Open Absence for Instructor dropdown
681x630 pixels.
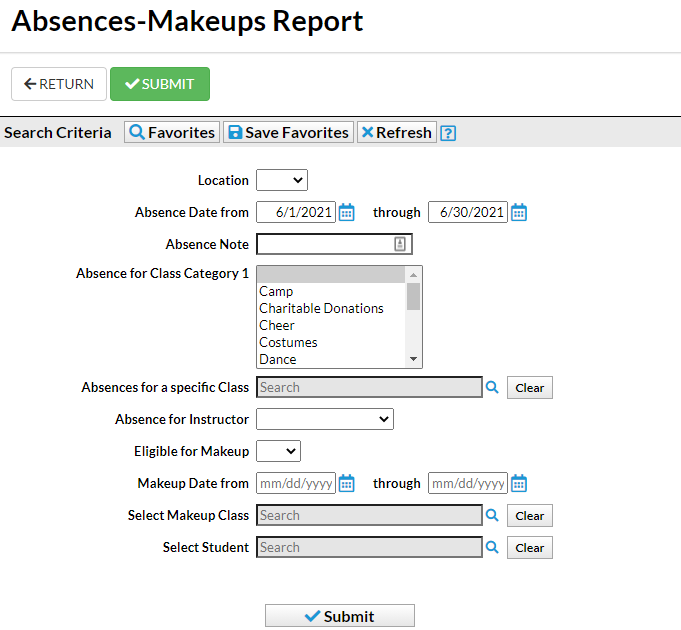(x=325, y=419)
